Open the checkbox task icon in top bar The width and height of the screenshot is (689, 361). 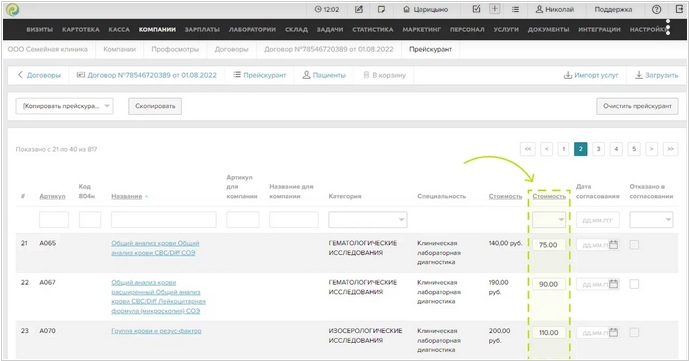pyautogui.click(x=476, y=9)
